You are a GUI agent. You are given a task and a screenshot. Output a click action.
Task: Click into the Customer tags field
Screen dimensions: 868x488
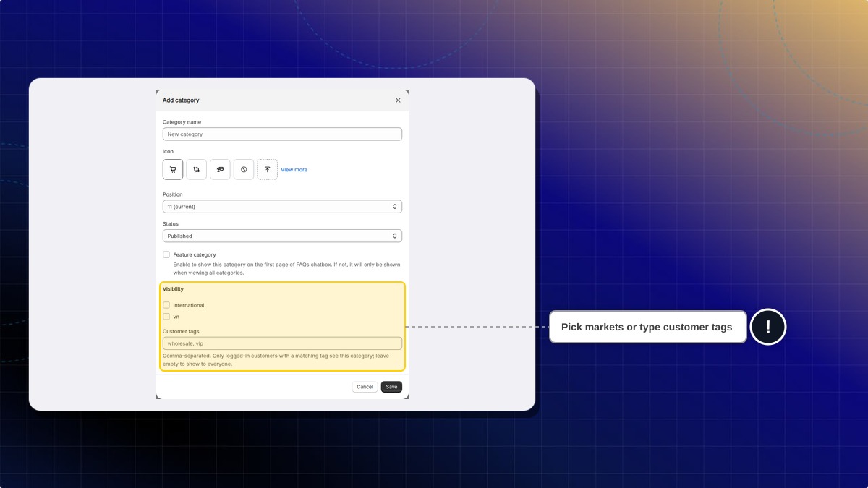pyautogui.click(x=282, y=343)
